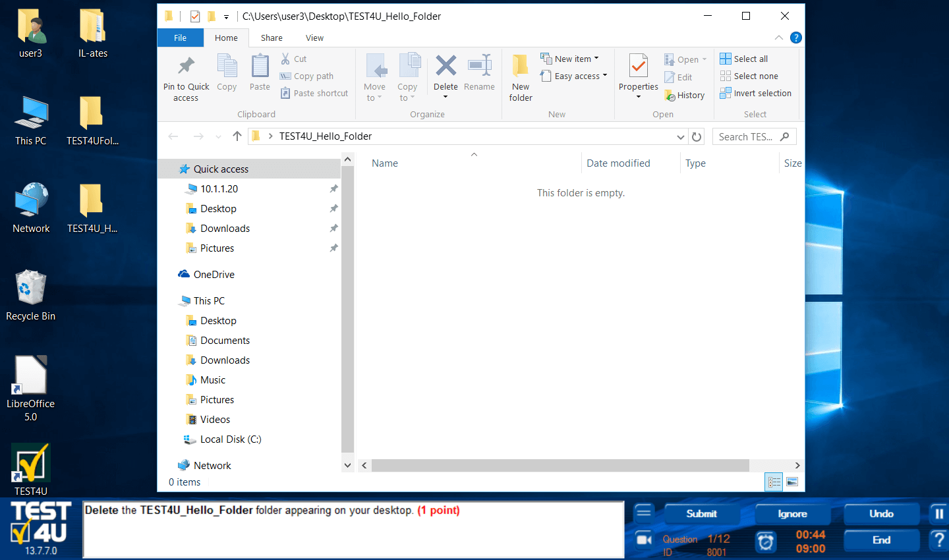Viewport: 949px width, 560px height.
Task: Pause the TEST4U exam timer
Action: click(x=938, y=514)
